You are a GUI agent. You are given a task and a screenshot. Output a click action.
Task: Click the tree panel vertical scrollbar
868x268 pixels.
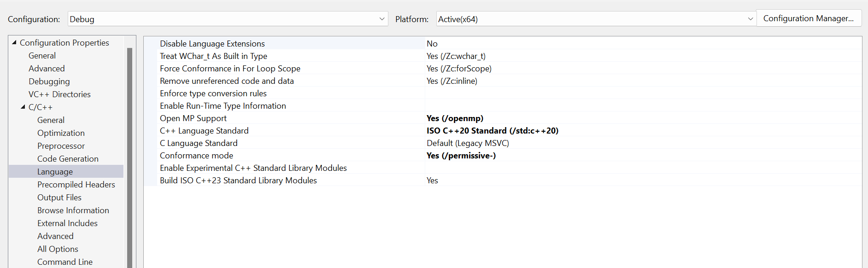click(x=129, y=157)
